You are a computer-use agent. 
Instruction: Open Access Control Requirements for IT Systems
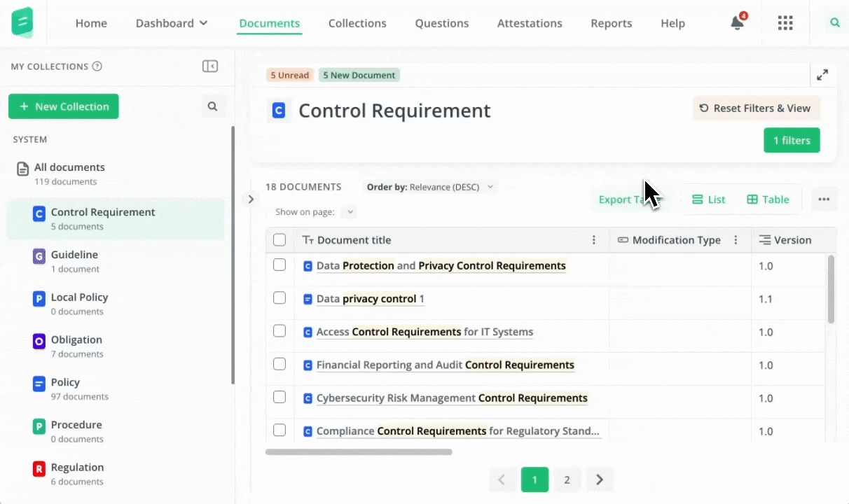pos(424,332)
